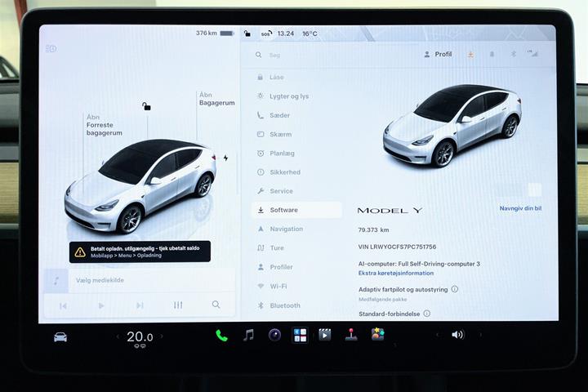Open the media equalizer icon
Viewport: 588px width, 392px height.
click(x=178, y=305)
